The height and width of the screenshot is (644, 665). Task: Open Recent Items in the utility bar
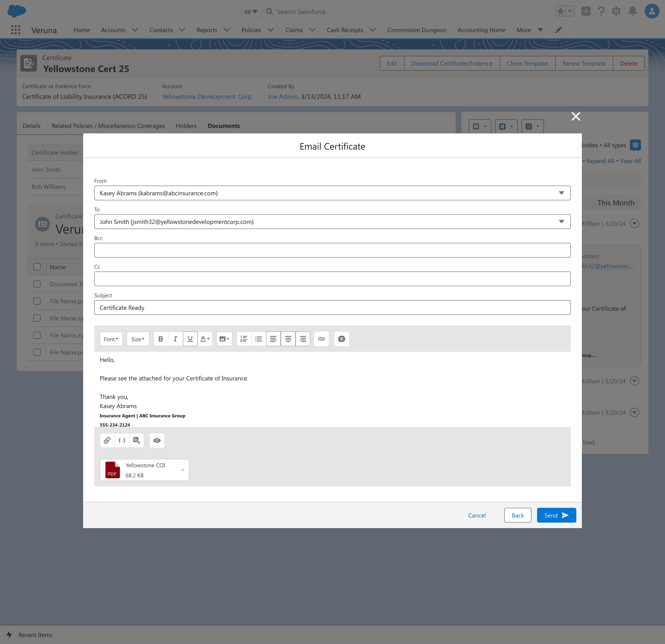tap(30, 635)
